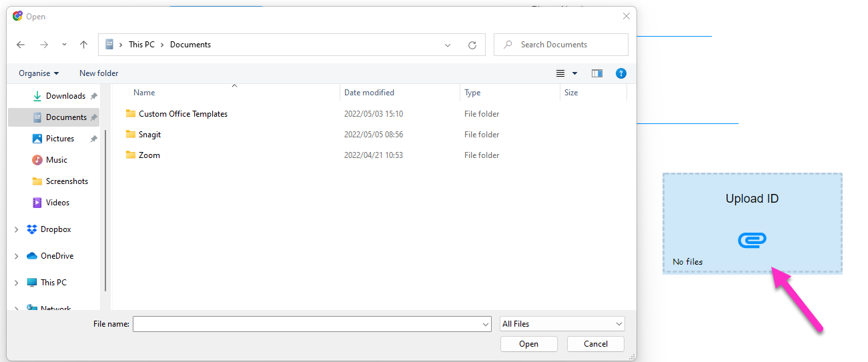This screenshot has height=362, width=868.
Task: Open the Organise dropdown menu
Action: pyautogui.click(x=39, y=73)
